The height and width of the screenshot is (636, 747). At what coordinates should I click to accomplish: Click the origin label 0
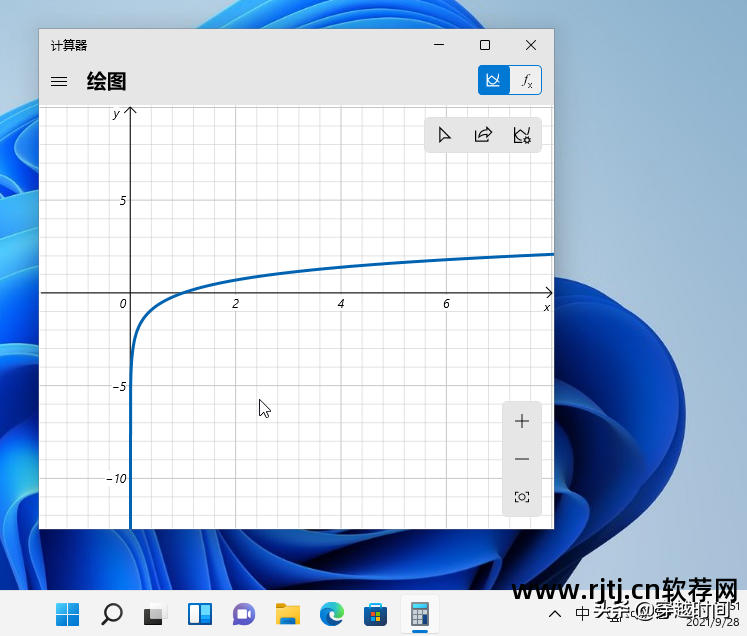(x=123, y=304)
